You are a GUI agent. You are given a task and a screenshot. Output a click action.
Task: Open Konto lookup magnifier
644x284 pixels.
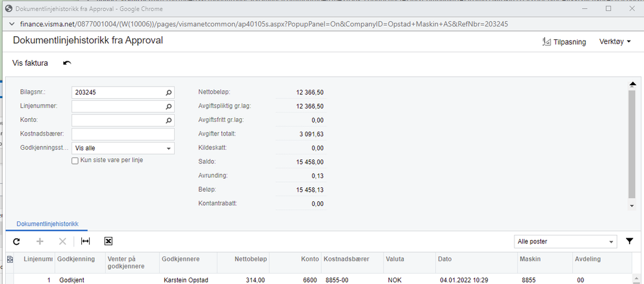point(168,121)
